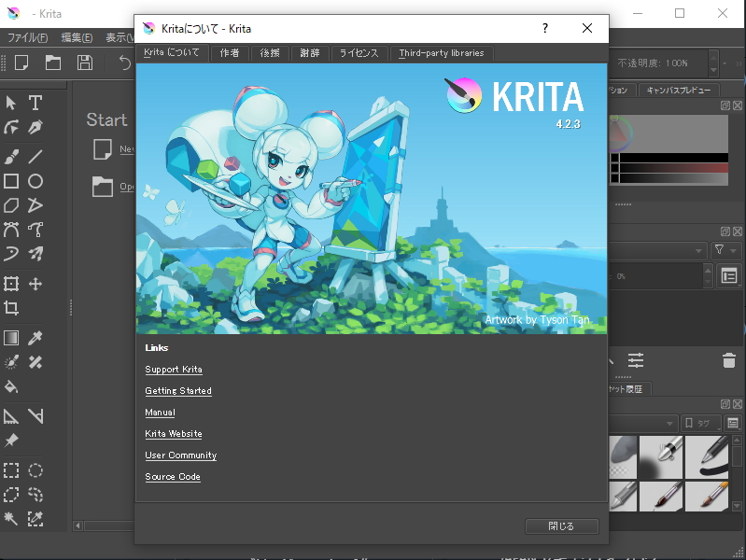The image size is (746, 560).
Task: Select the Gradient tool
Action: 11,338
